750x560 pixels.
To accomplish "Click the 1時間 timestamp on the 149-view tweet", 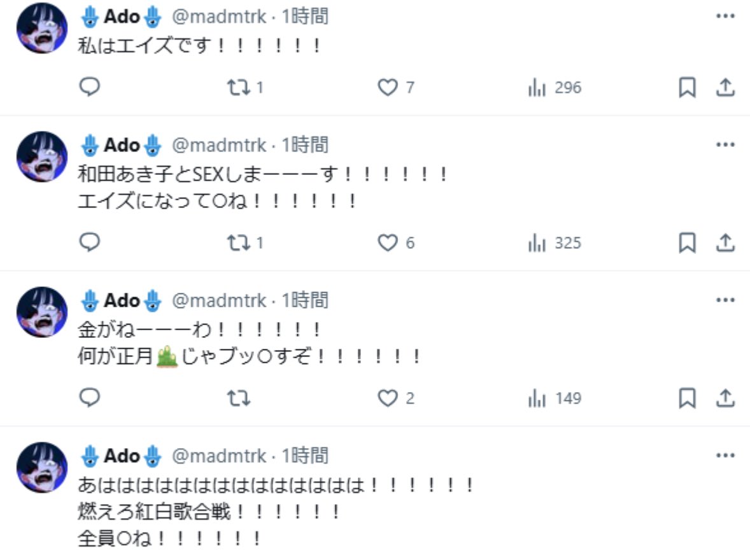I will point(305,300).
